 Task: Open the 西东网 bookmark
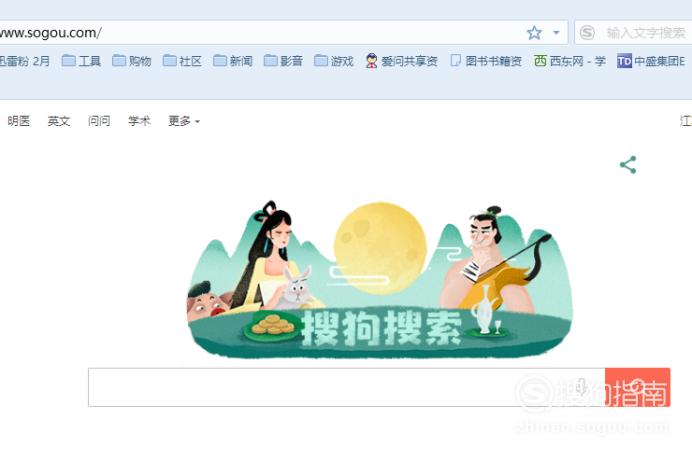569,61
